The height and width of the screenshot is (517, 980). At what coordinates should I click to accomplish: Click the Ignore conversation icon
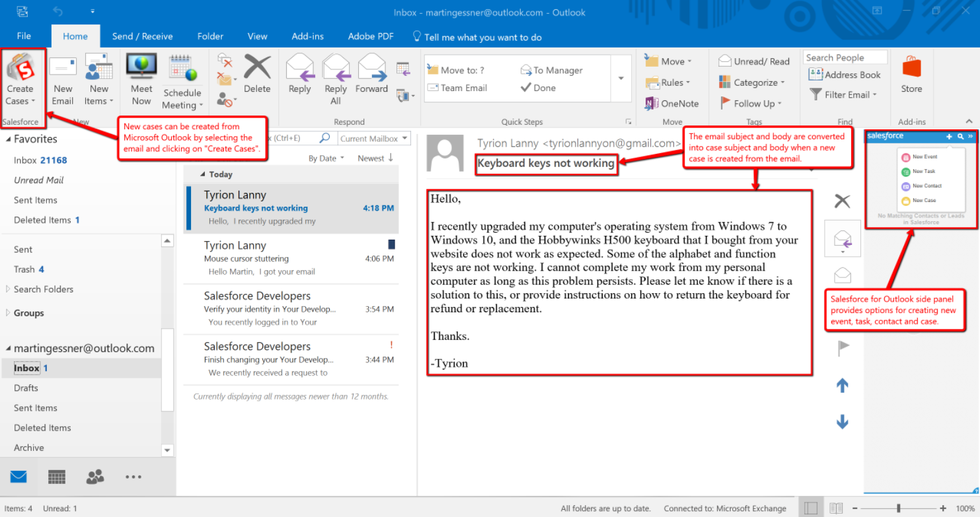[225, 61]
